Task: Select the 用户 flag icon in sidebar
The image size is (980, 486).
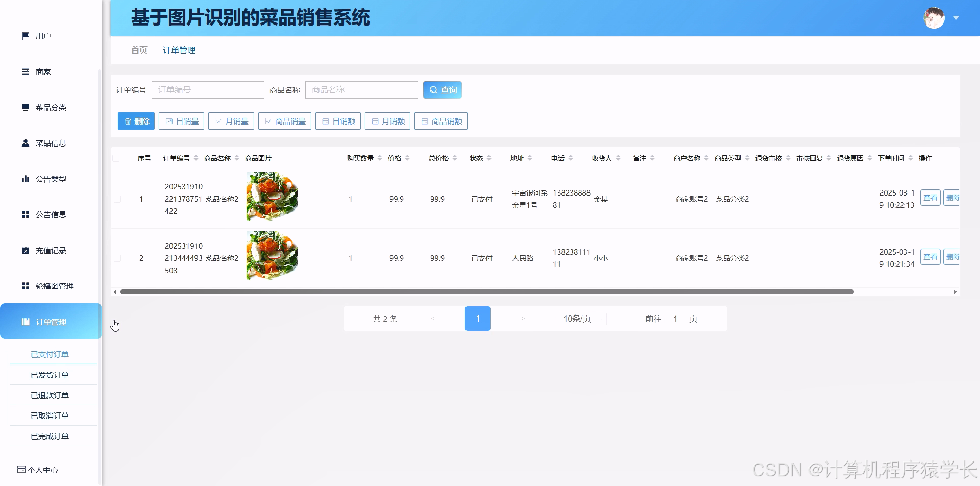Action: coord(25,35)
